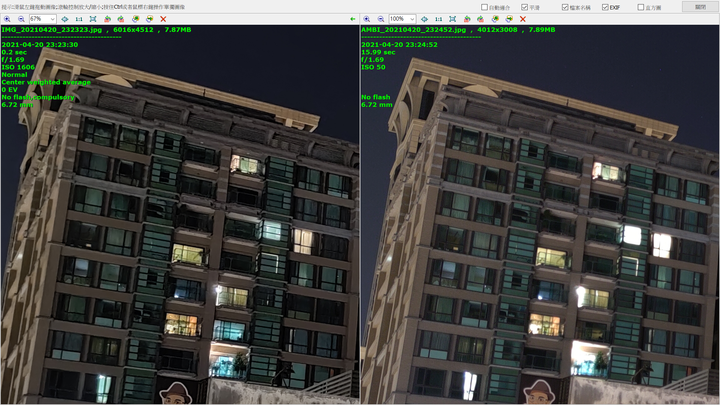Fit left image to panel width
This screenshot has height=405, width=720.
click(65, 19)
